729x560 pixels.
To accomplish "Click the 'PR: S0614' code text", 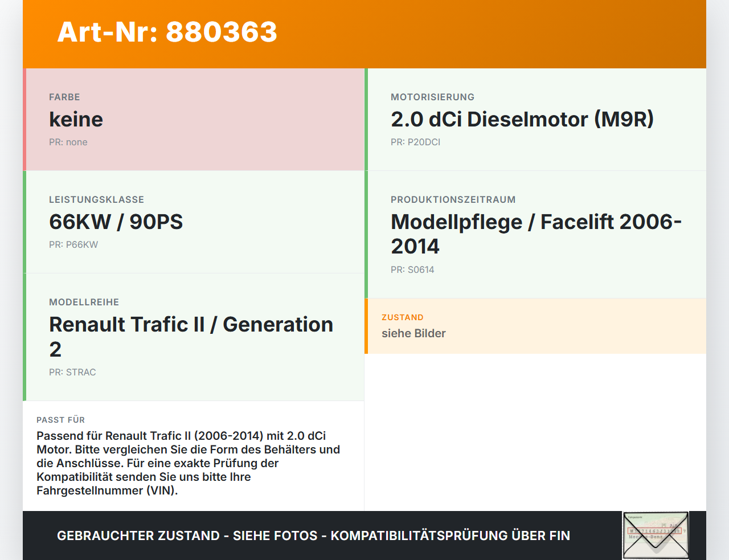I will point(412,270).
